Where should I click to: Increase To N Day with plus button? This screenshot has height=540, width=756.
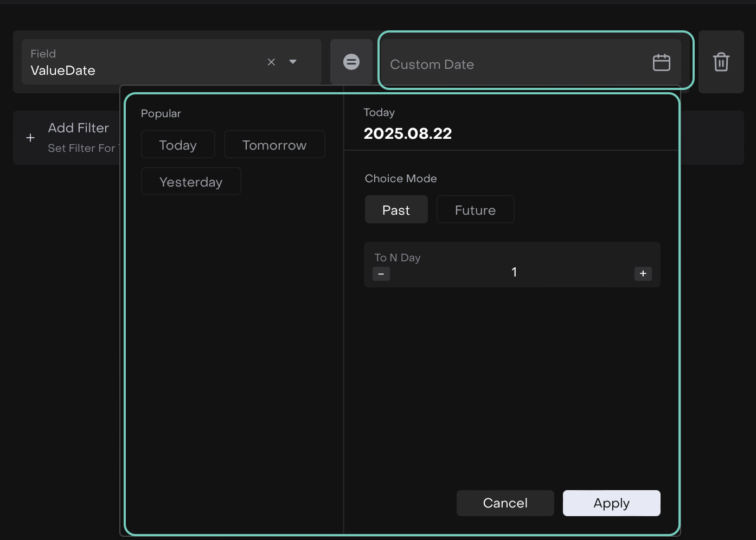(643, 274)
